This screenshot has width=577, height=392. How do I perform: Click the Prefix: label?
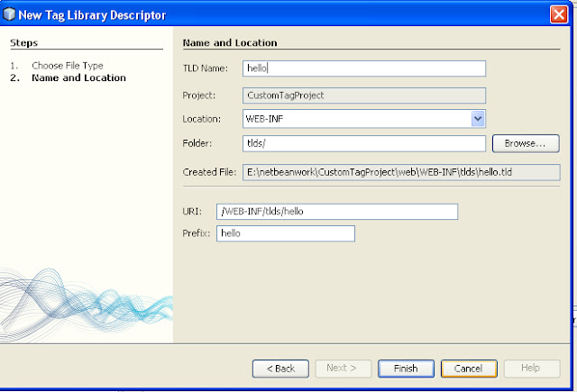click(197, 233)
